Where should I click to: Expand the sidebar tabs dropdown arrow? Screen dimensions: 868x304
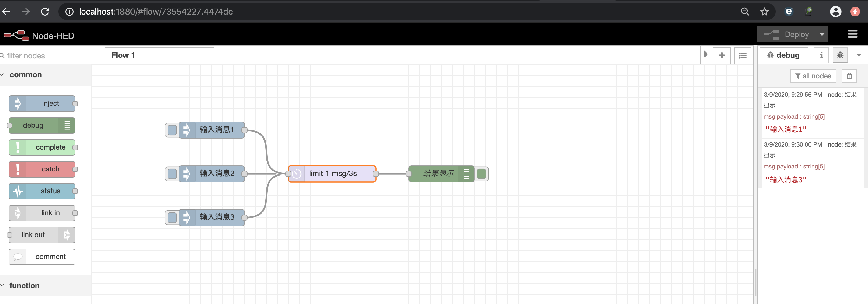[858, 55]
